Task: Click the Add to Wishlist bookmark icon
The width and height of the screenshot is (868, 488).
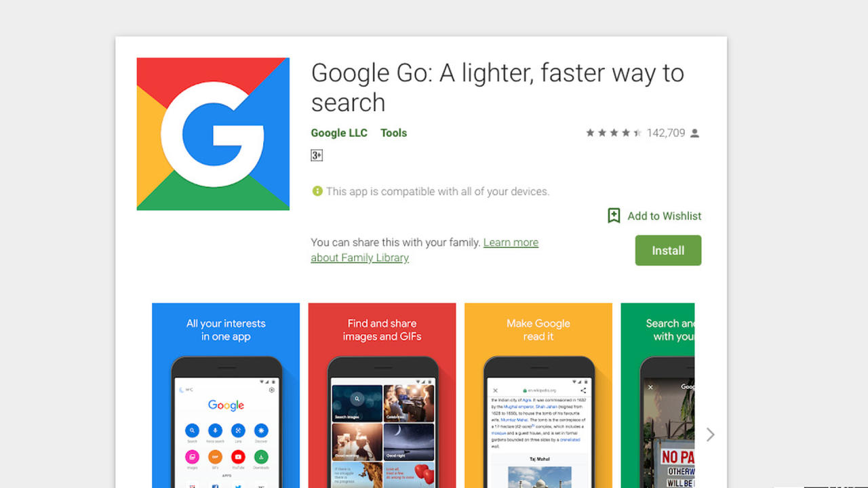Action: pos(614,216)
